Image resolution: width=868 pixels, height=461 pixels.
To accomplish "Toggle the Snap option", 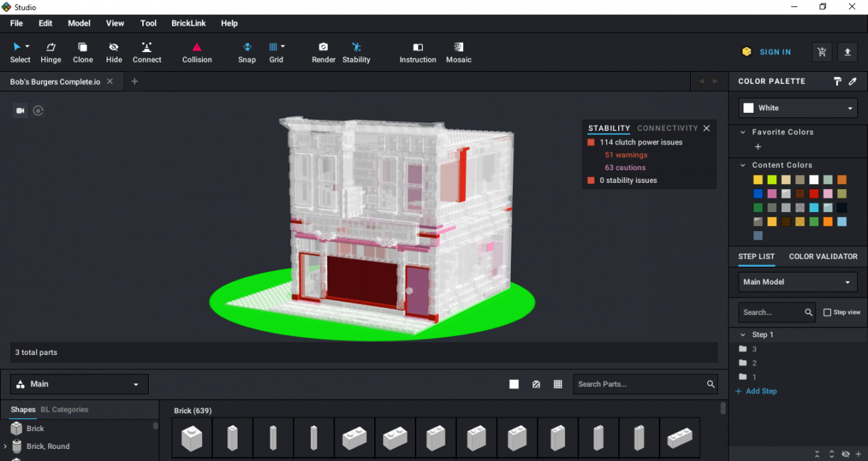I will (247, 53).
